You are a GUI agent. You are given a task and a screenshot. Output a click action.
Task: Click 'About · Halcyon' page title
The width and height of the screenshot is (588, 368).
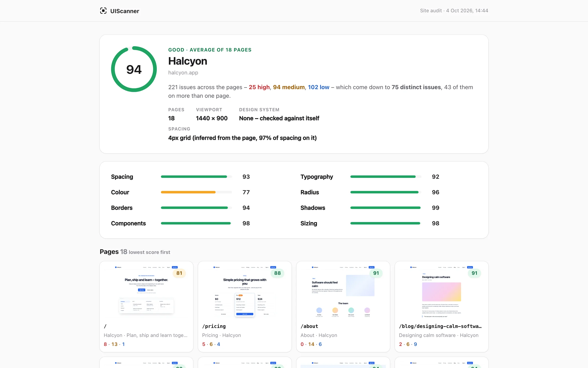(x=319, y=335)
